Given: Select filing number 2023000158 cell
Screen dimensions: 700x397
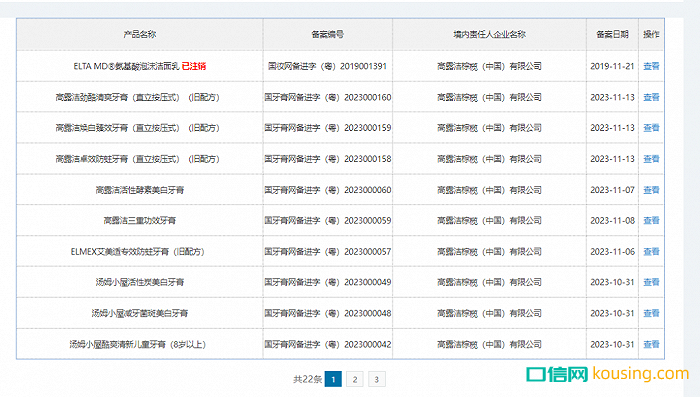Looking at the screenshot, I should point(328,159).
